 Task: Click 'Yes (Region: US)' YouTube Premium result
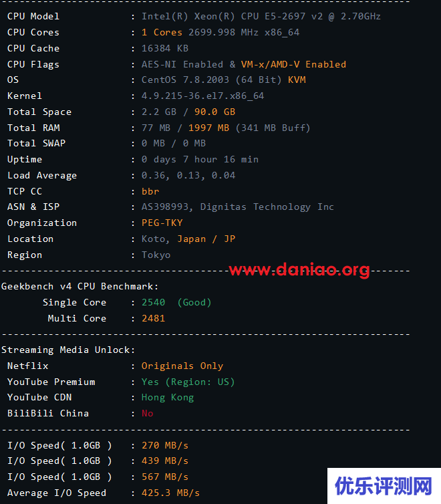pos(188,382)
